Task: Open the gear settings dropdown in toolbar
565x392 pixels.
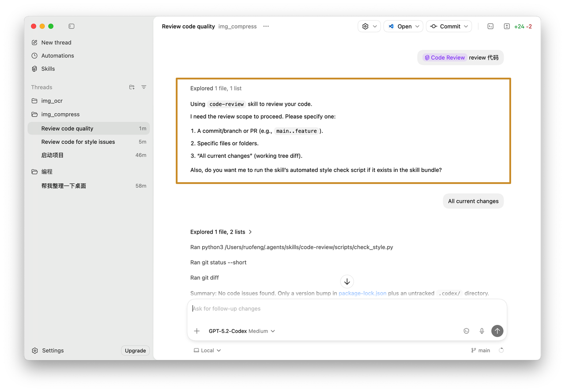Action: pyautogui.click(x=369, y=26)
